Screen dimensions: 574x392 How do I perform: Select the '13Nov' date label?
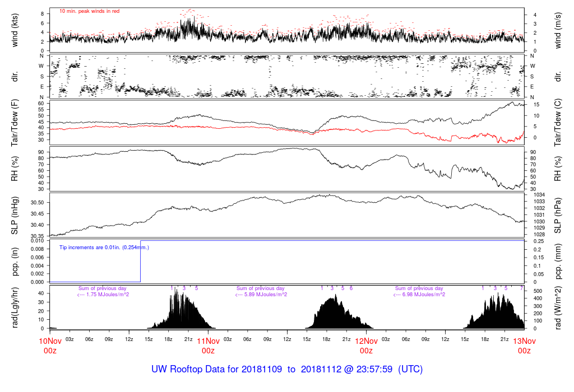[x=524, y=341]
